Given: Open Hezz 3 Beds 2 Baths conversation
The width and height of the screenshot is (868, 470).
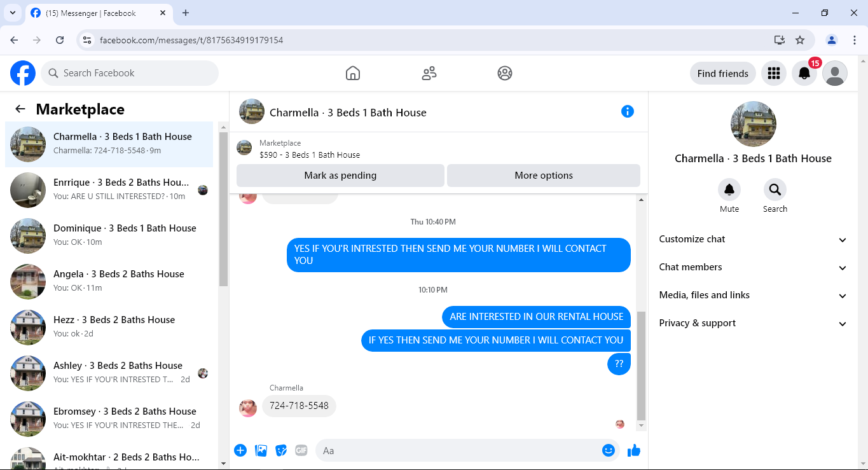Looking at the screenshot, I should point(109,328).
